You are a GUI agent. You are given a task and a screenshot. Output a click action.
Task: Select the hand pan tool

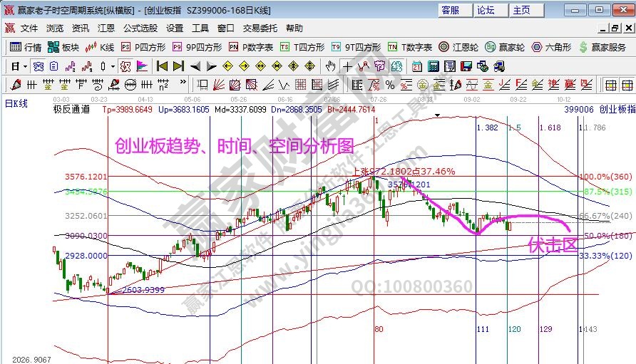pyautogui.click(x=330, y=66)
